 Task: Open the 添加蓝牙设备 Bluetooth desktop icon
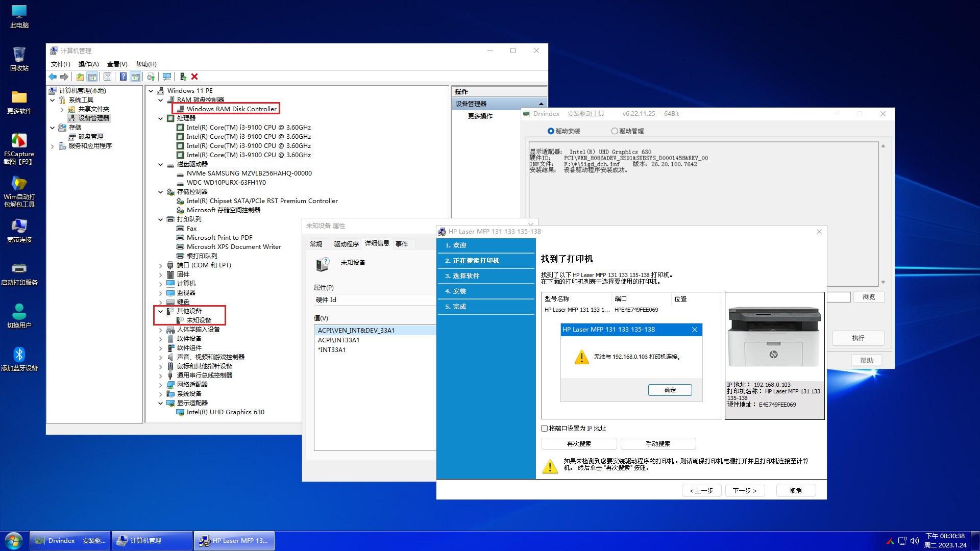click(19, 359)
